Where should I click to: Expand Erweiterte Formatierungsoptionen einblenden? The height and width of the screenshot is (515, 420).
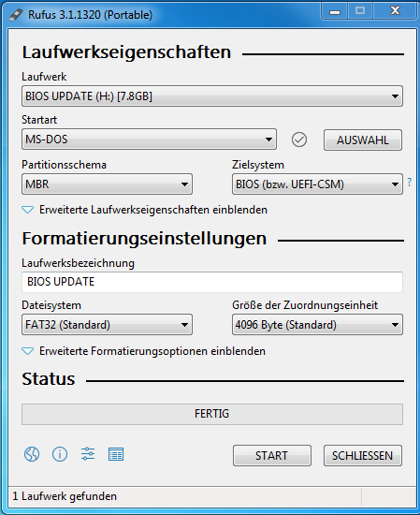(143, 351)
